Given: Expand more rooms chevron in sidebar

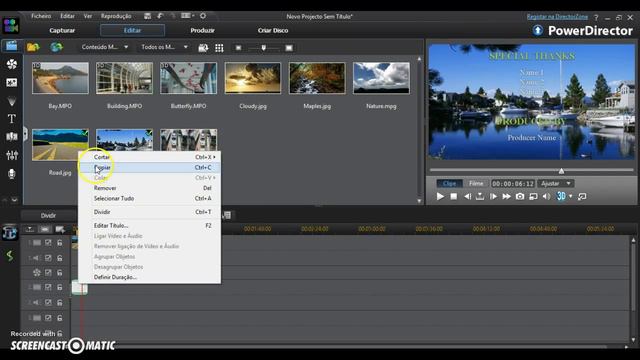Looking at the screenshot, I should 14,200.
